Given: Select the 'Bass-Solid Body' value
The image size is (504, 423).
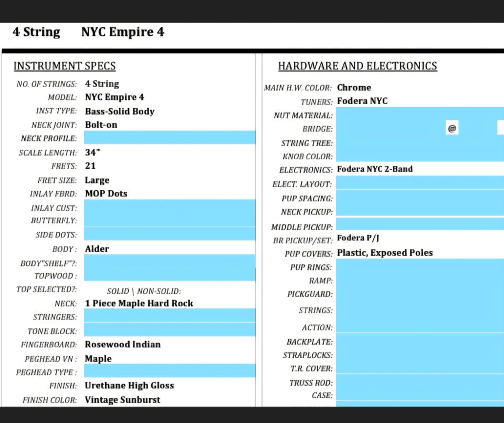Looking at the screenshot, I should click(120, 111).
